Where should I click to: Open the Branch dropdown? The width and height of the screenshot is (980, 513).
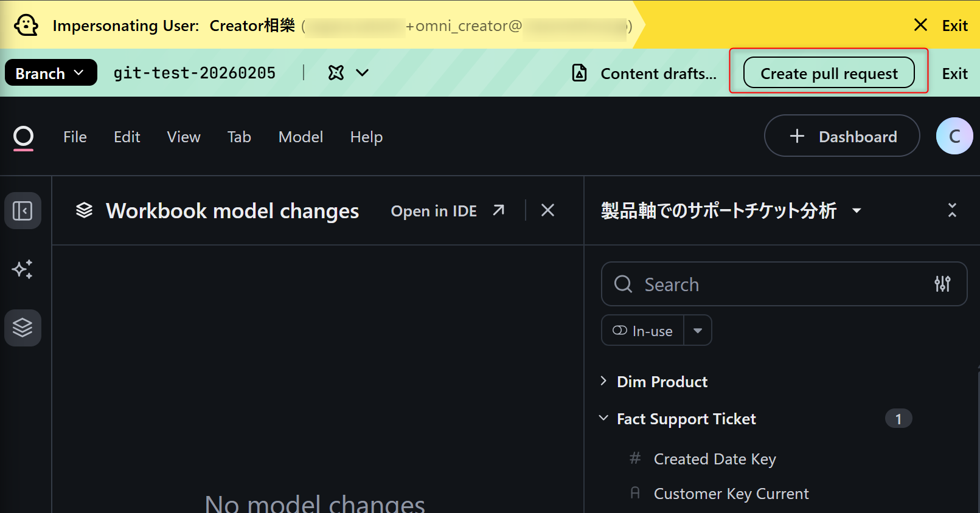click(50, 73)
